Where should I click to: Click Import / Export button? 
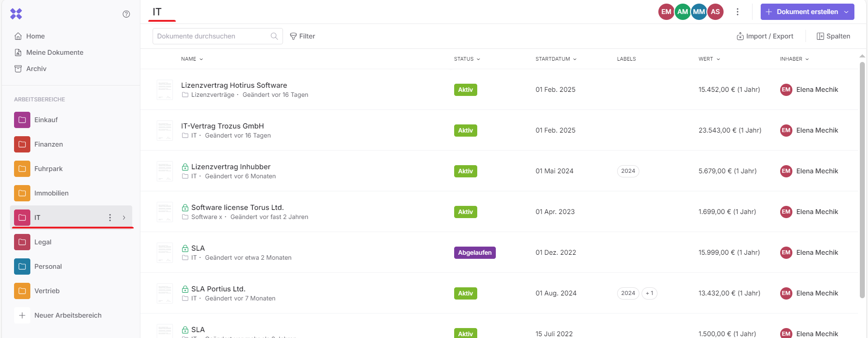click(x=765, y=36)
